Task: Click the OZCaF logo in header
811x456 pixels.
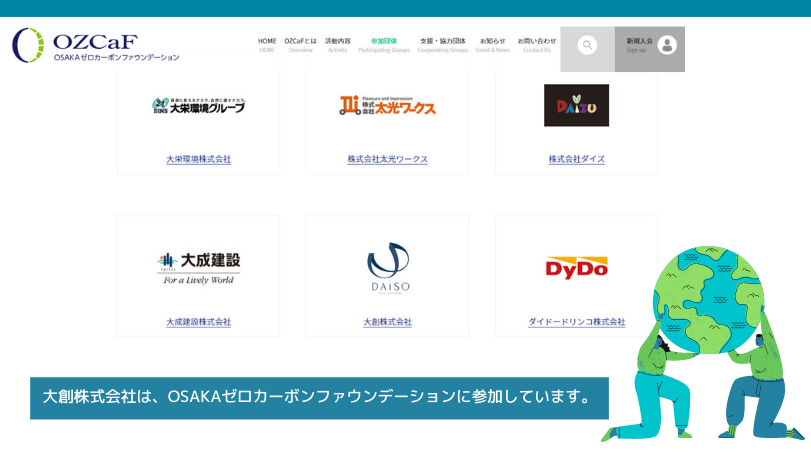Action: 96,45
